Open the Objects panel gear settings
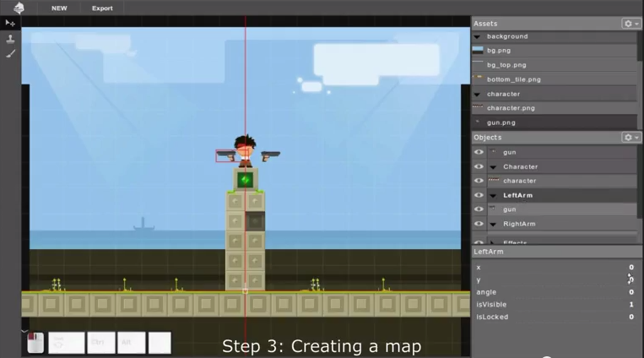644x358 pixels. click(x=630, y=138)
